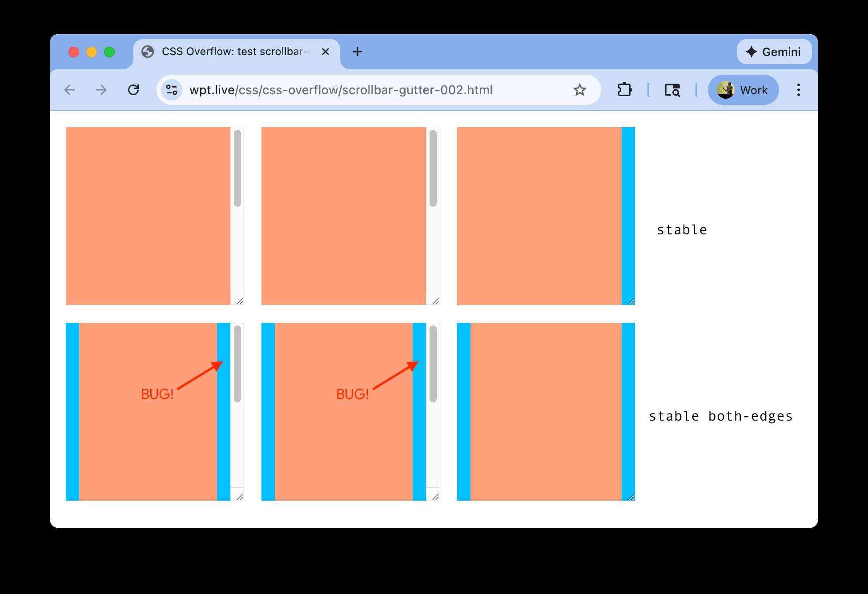Click scrollbar thumb in bottom-left box
This screenshot has height=594, width=868.
pos(237,364)
